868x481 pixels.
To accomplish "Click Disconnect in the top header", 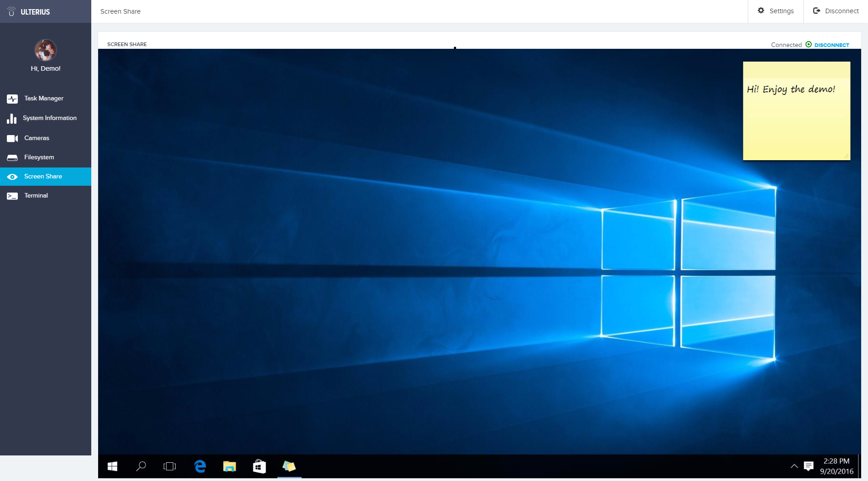I will tap(836, 11).
